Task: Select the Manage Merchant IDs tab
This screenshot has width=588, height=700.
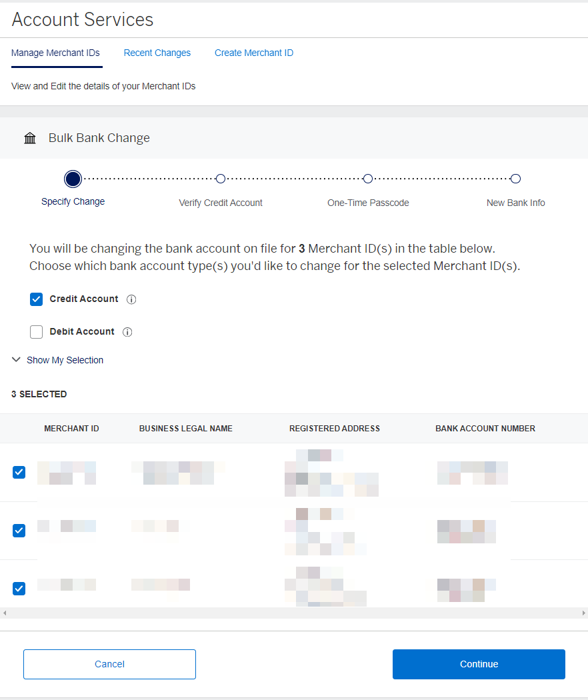Action: pyautogui.click(x=56, y=53)
